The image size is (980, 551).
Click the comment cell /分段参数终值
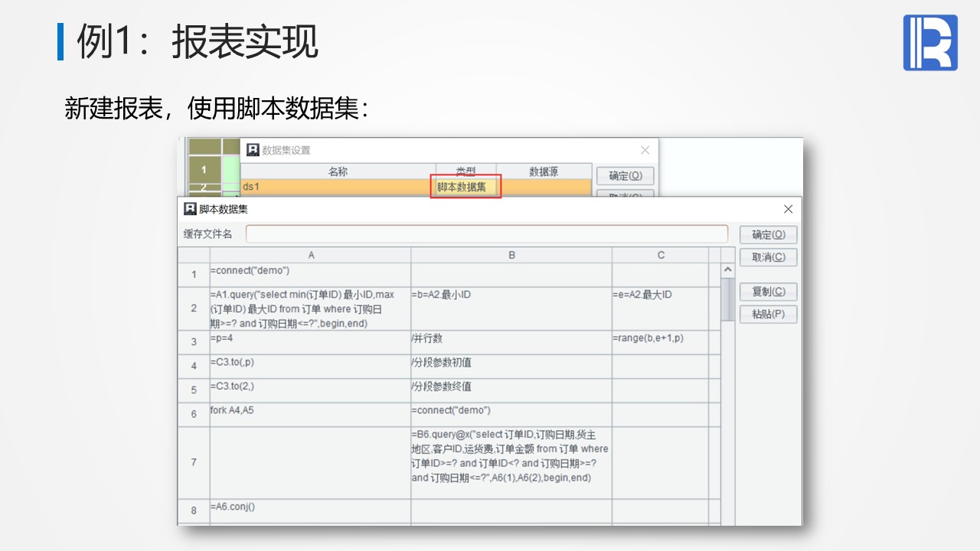click(511, 390)
